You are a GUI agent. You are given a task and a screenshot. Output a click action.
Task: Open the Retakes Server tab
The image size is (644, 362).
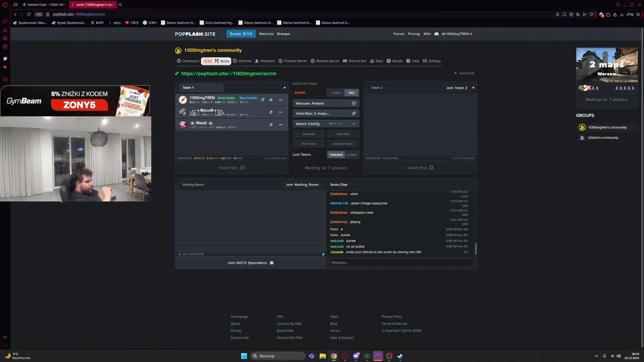(325, 61)
